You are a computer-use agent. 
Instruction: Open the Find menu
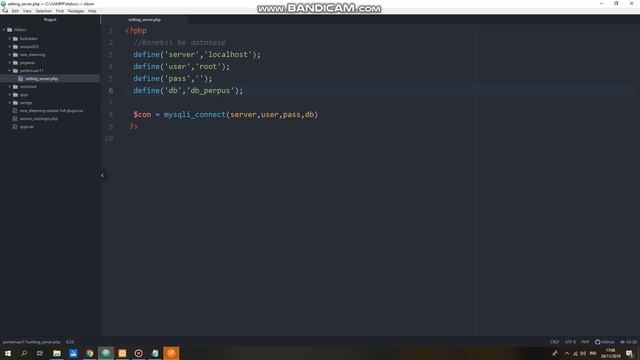[60, 11]
